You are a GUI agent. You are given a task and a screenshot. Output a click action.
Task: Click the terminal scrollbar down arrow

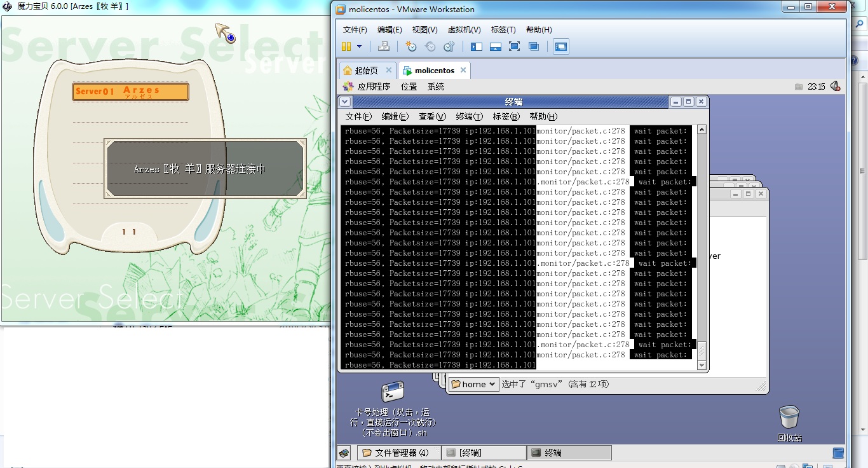pyautogui.click(x=702, y=366)
